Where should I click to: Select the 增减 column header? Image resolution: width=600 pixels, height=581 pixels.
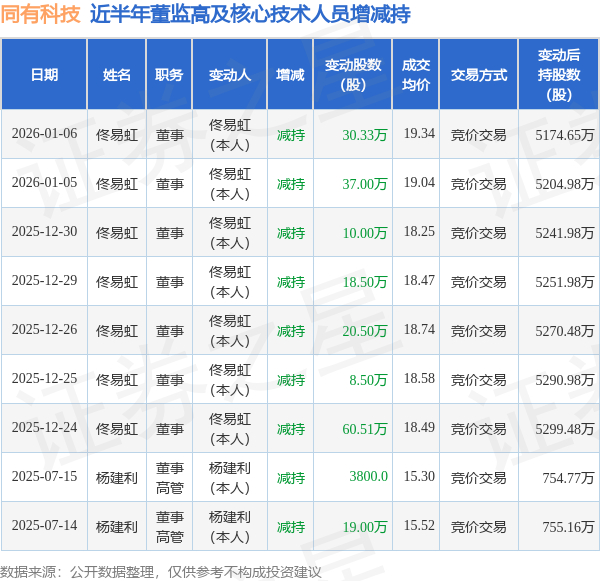290,74
